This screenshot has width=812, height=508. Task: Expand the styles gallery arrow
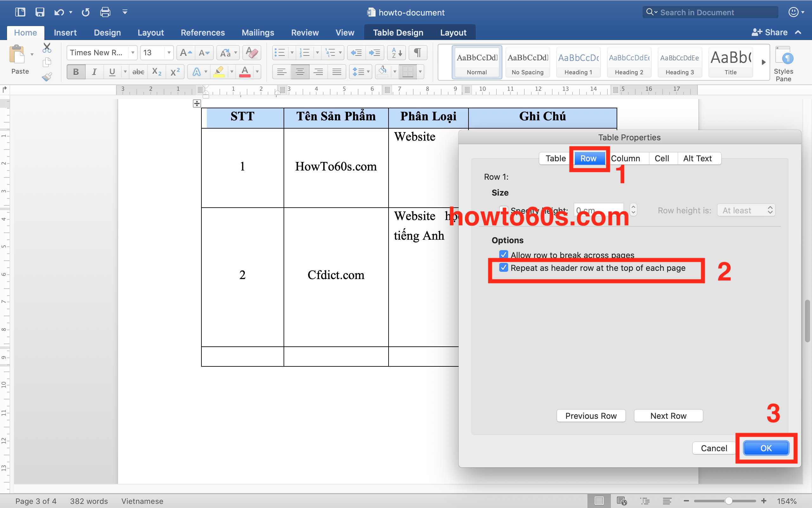coord(763,62)
